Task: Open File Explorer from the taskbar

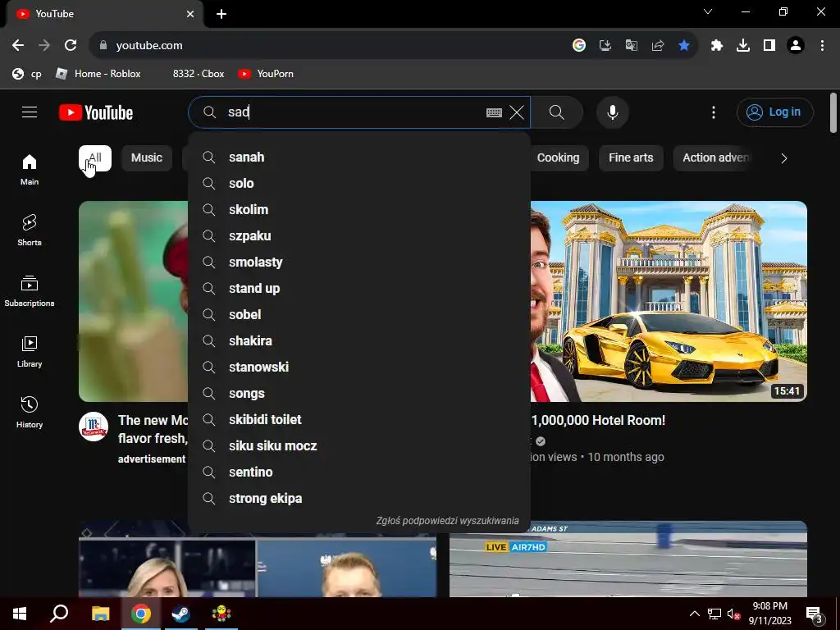Action: point(100,614)
